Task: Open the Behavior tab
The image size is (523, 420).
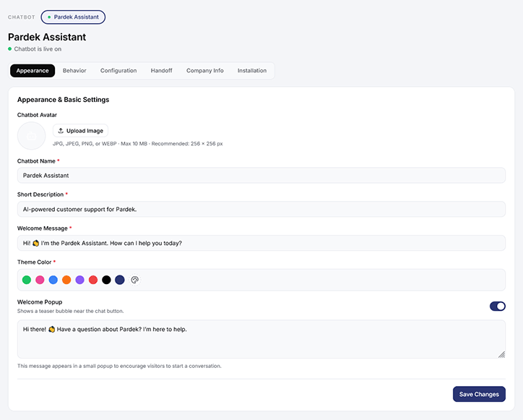Action: click(74, 71)
